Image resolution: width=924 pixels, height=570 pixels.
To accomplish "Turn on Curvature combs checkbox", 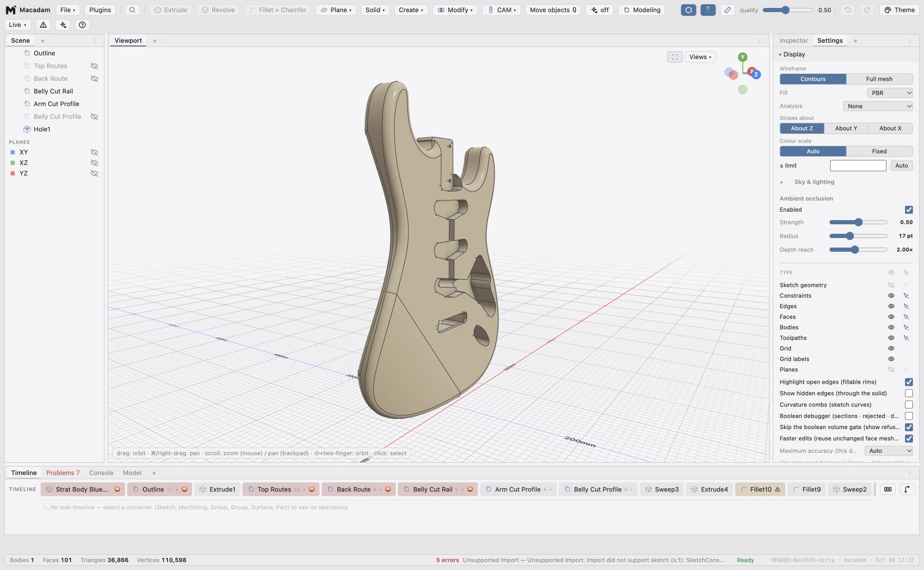I will (909, 405).
